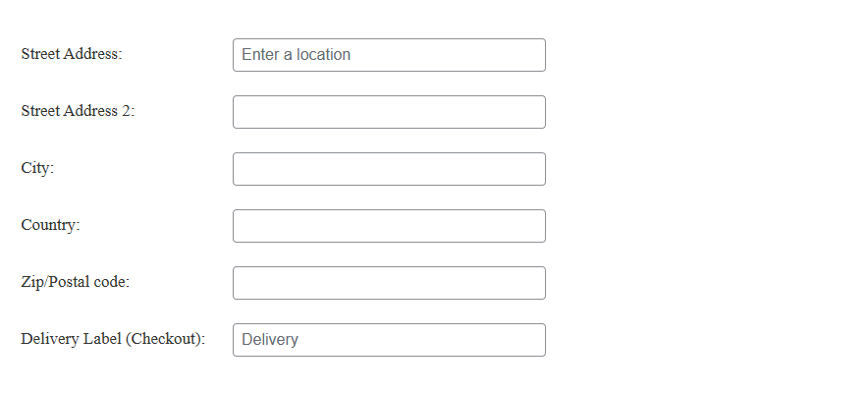Select the "City:" label text
This screenshot has width=868, height=394.
[37, 168]
